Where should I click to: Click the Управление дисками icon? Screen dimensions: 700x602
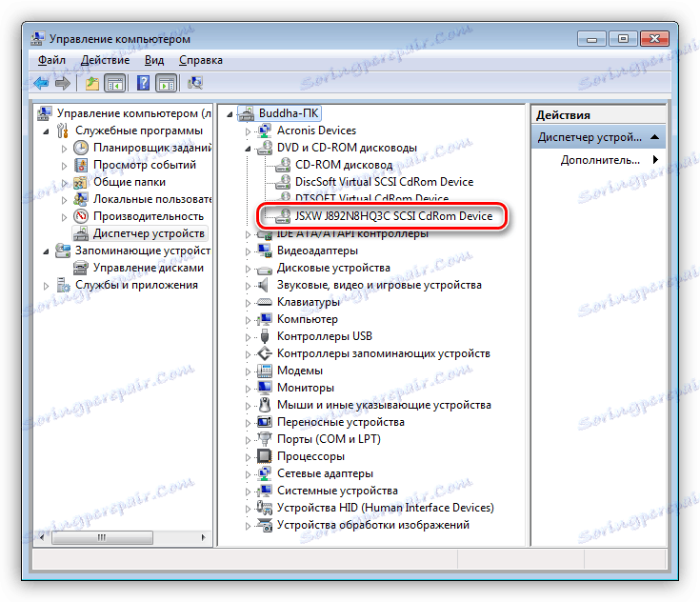[x=81, y=268]
